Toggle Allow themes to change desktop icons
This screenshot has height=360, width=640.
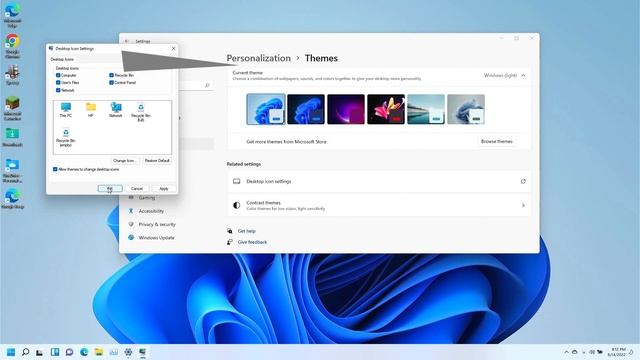55,169
